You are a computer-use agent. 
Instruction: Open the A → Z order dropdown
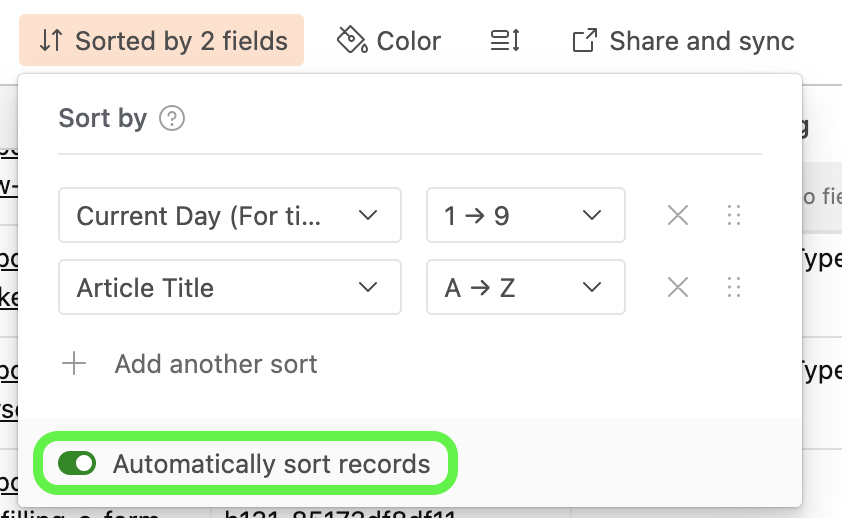point(526,287)
